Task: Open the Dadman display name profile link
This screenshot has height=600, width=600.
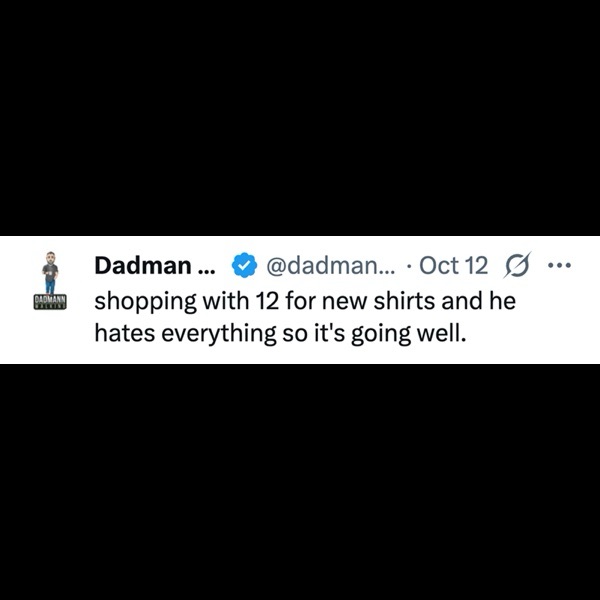Action: (143, 265)
